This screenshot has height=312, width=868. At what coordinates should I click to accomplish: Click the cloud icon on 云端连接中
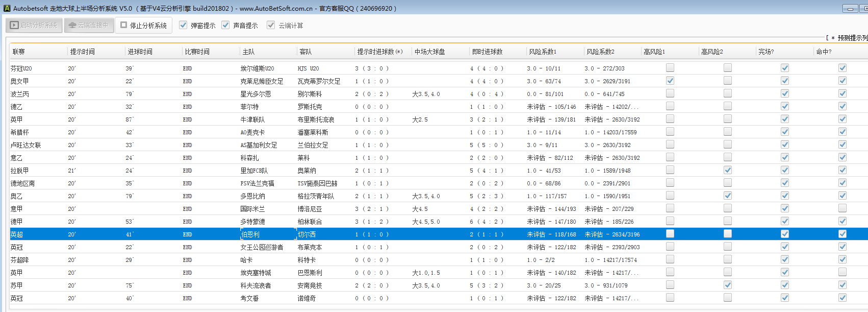tap(72, 25)
